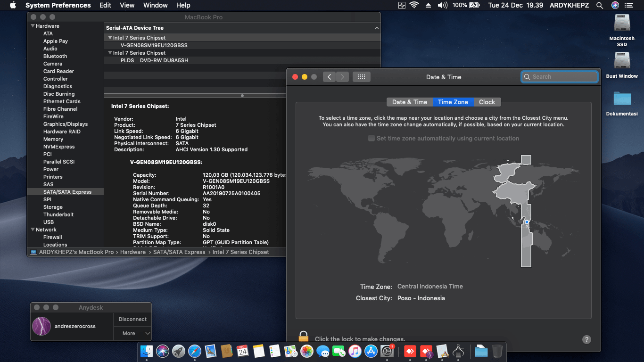Open Contacts book icon in Dock
644x362 pixels.
(x=227, y=351)
